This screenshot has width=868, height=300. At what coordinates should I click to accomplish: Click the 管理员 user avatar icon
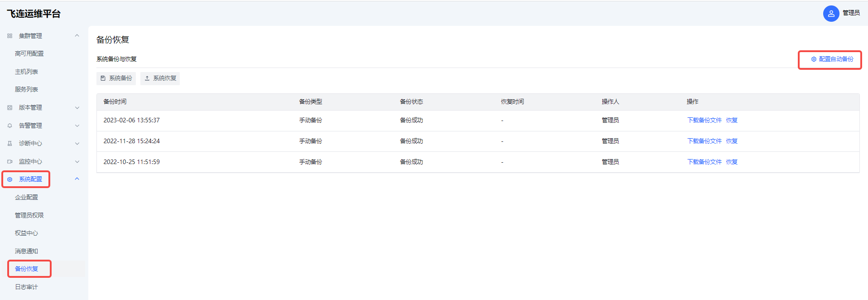tap(831, 14)
